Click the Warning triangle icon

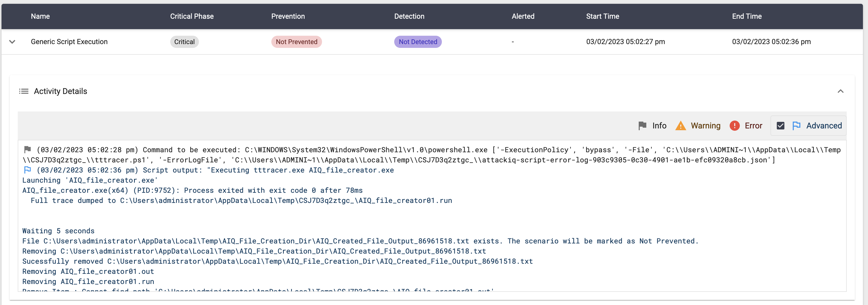tap(680, 126)
